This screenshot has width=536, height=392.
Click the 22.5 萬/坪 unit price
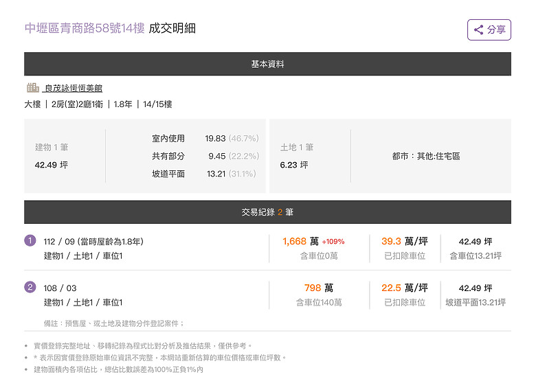(405, 288)
